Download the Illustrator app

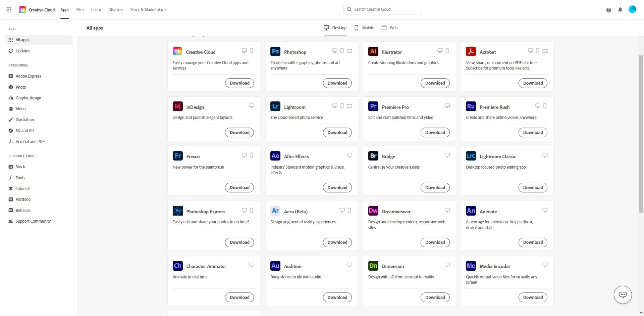[x=435, y=83]
